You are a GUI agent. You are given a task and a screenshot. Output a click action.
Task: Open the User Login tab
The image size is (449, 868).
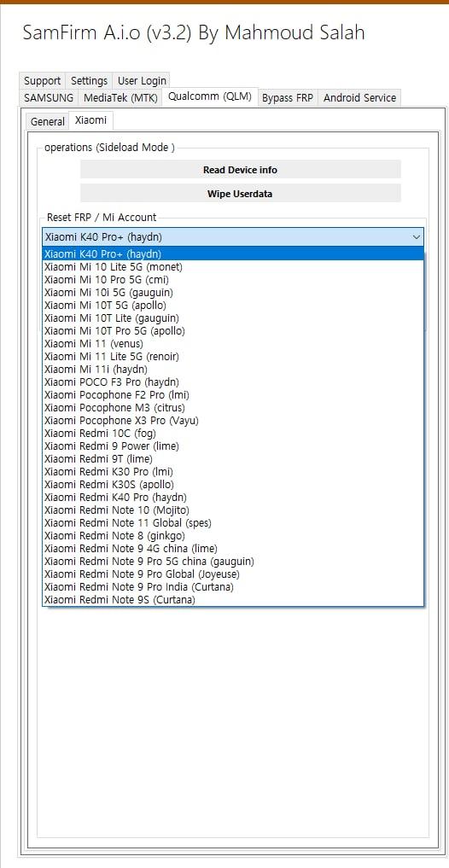(142, 81)
